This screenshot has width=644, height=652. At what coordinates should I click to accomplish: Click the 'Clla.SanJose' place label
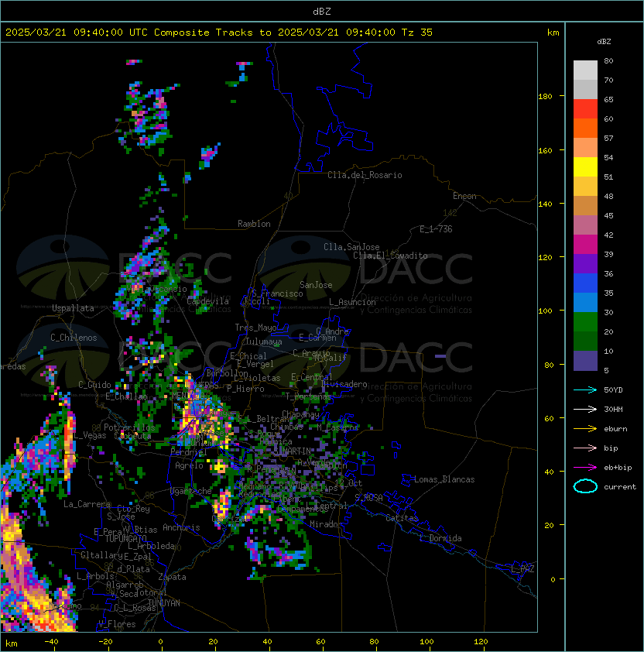click(351, 247)
